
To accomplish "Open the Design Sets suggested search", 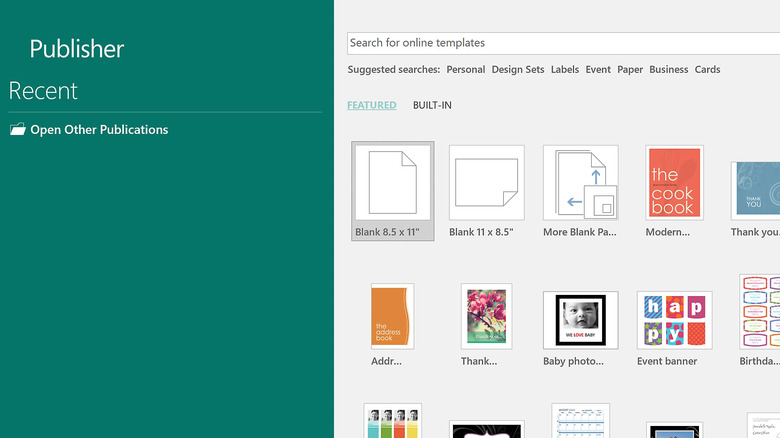I will 518,70.
